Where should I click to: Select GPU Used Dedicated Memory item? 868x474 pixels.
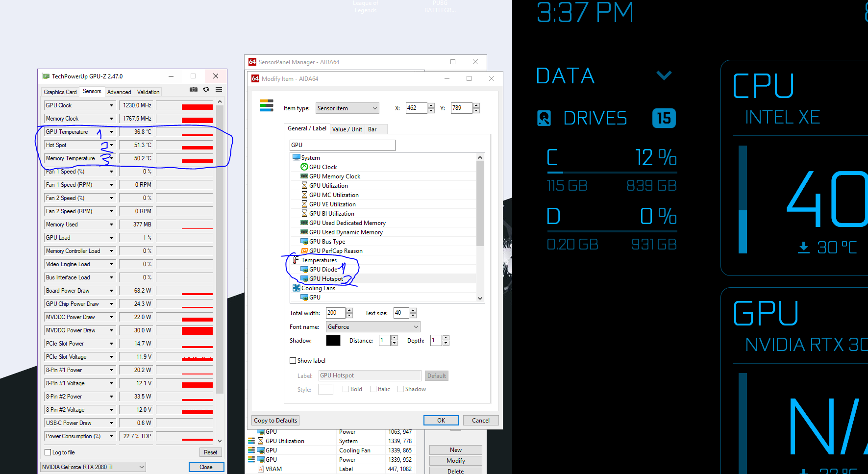347,223
